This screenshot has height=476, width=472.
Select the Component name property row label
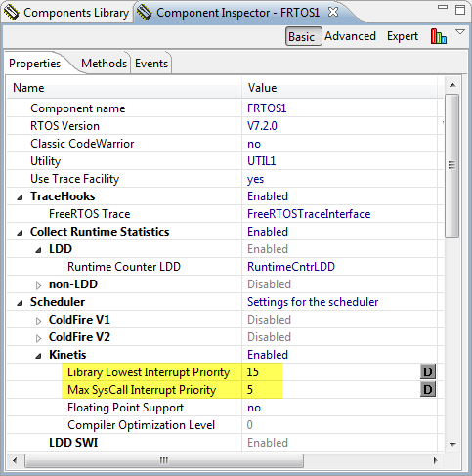pyautogui.click(x=78, y=108)
